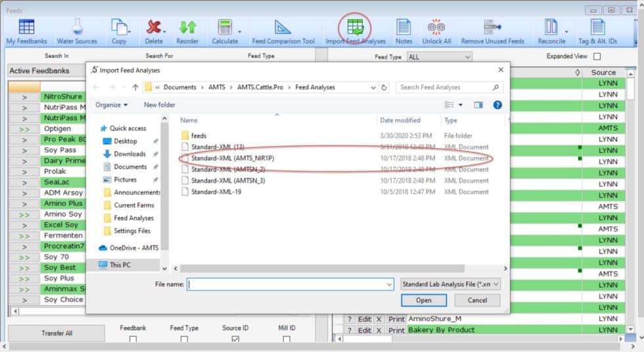644x352 pixels.
Task: Click the AMTS.Cattle.Pro breadcrumb
Action: [260, 87]
